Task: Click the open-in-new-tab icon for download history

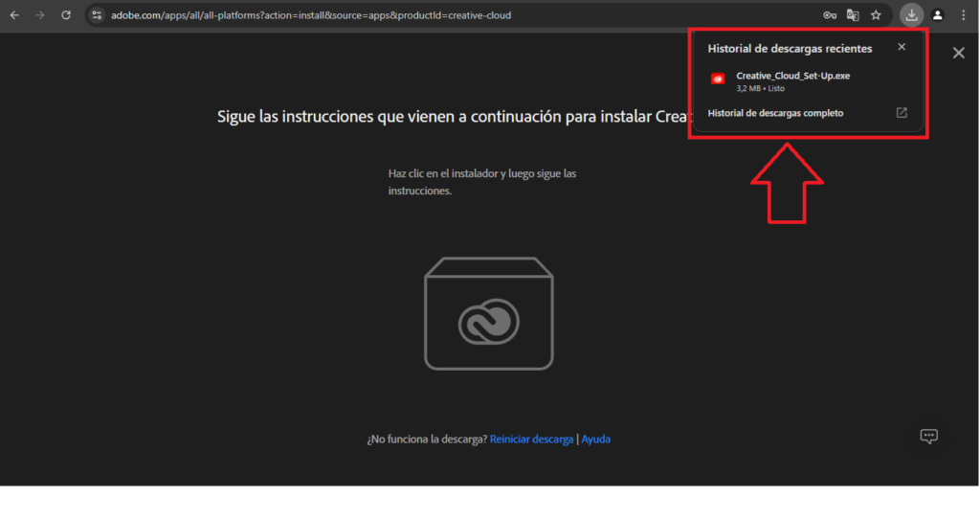Action: (x=902, y=113)
